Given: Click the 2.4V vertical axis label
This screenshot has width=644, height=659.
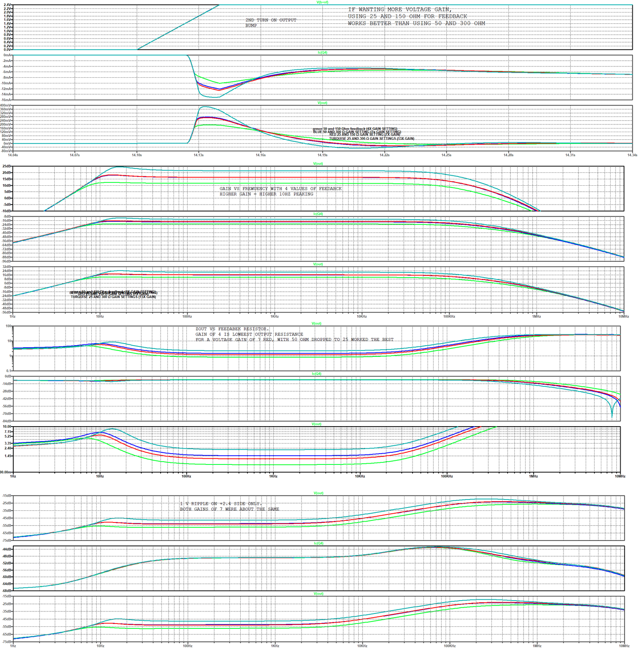Looking at the screenshot, I should coord(7,5).
